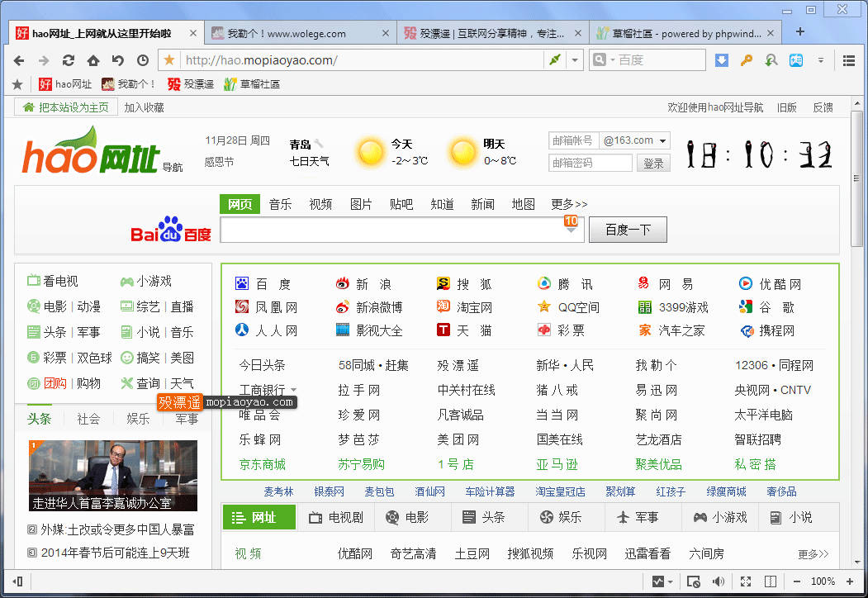The height and width of the screenshot is (598, 868).
Task: Zoom out with the minus in status bar
Action: (797, 581)
